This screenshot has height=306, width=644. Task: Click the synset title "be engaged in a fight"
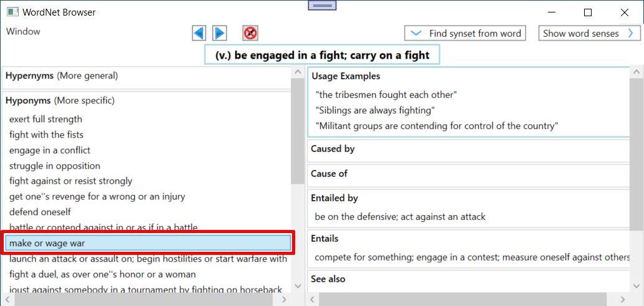322,55
